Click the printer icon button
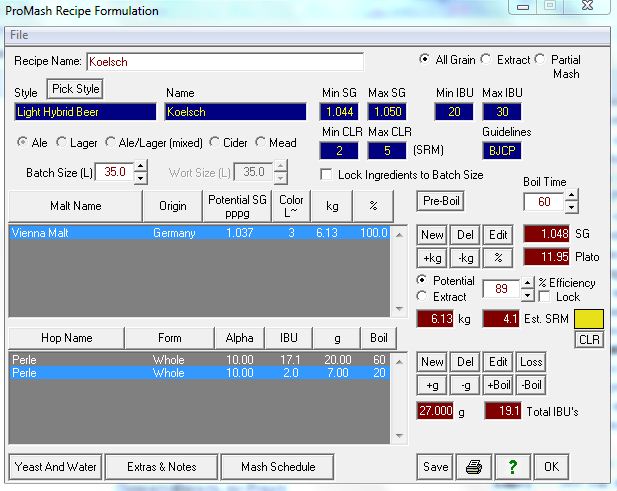The image size is (617, 491). coord(472,467)
